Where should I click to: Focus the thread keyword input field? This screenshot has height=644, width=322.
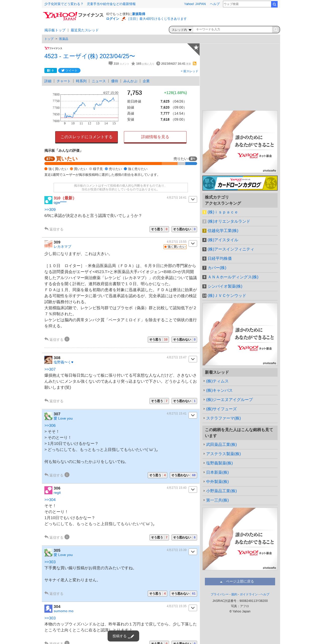233,30
